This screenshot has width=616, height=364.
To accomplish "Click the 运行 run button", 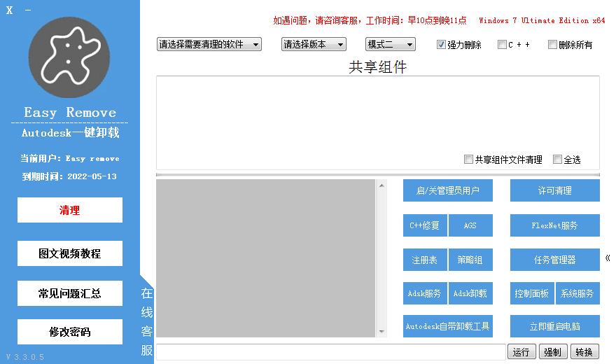I will pos(521,352).
